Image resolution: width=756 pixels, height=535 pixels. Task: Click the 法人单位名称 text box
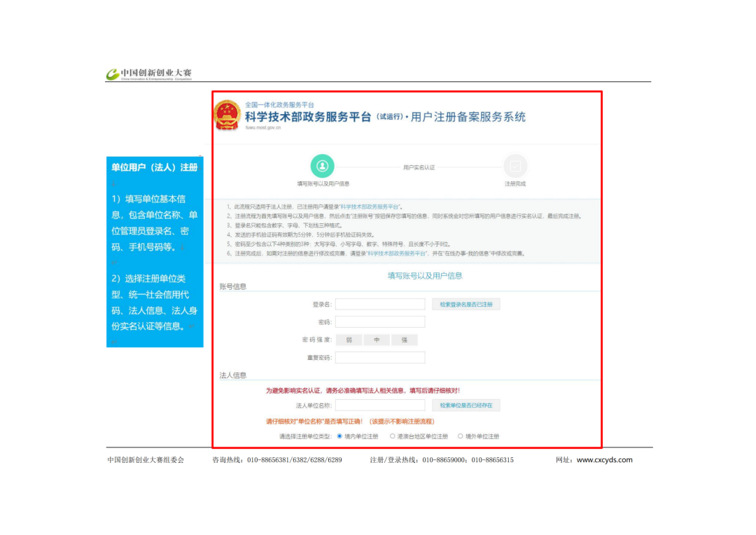pyautogui.click(x=380, y=405)
